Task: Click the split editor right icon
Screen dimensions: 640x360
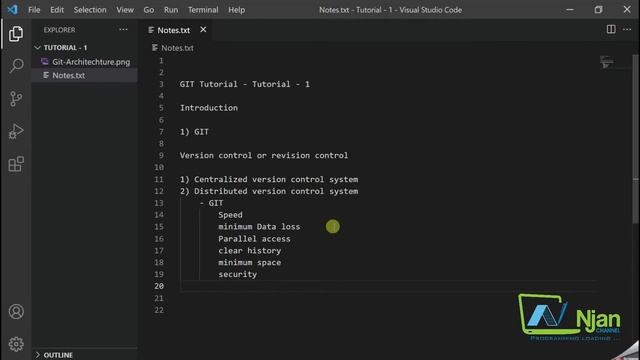Action: click(611, 29)
